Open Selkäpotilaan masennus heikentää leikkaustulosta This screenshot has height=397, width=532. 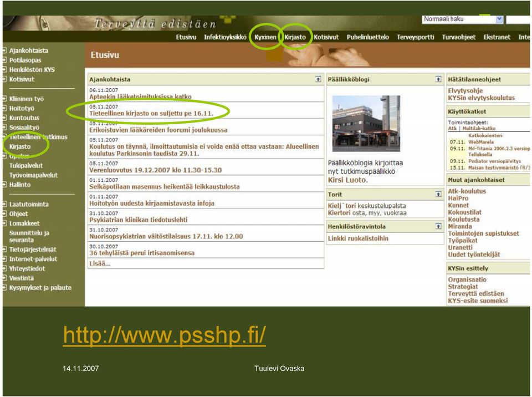tap(164, 186)
